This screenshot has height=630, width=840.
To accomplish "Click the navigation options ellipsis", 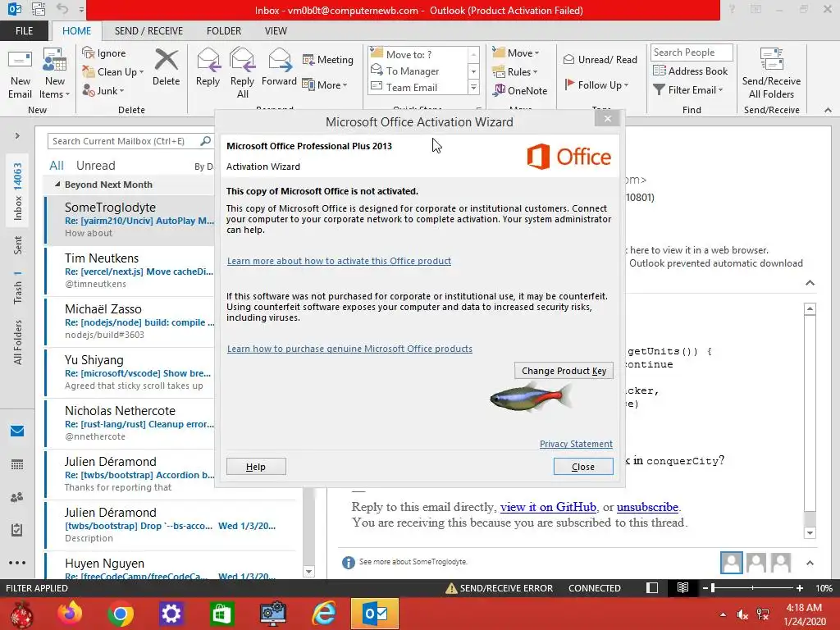I will coord(17,563).
